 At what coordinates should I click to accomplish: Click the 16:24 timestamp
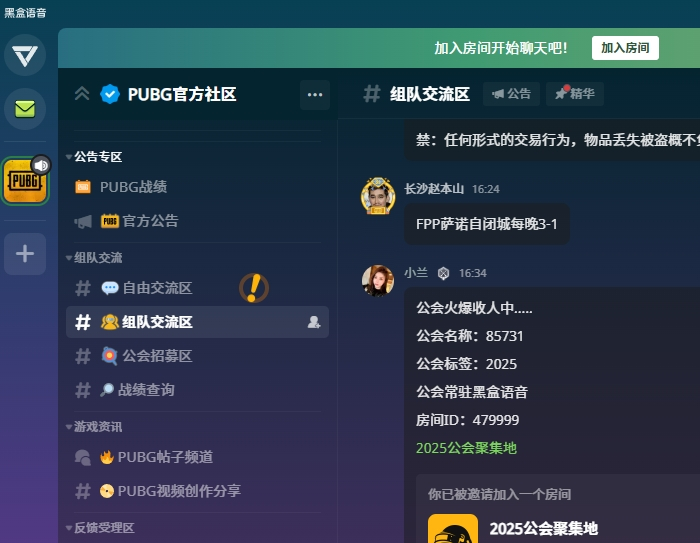[x=486, y=189]
